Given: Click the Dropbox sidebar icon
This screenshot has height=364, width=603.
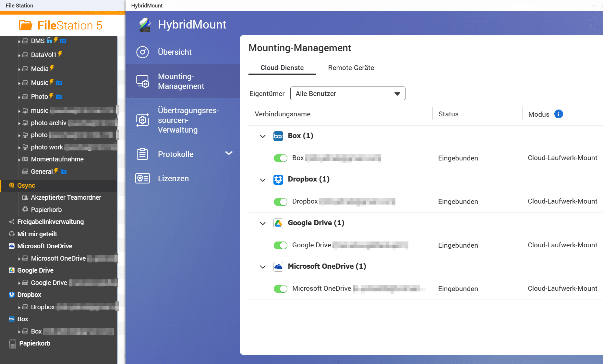Looking at the screenshot, I should click(x=12, y=295).
